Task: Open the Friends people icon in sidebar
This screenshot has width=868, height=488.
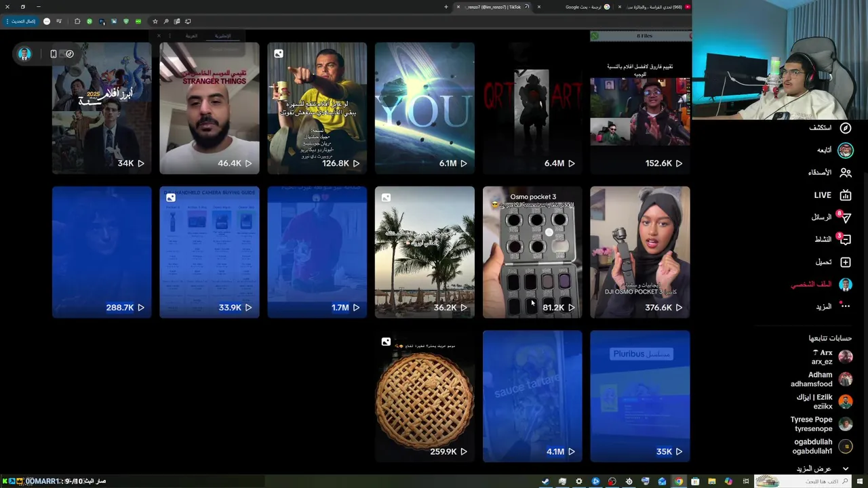Action: click(846, 173)
